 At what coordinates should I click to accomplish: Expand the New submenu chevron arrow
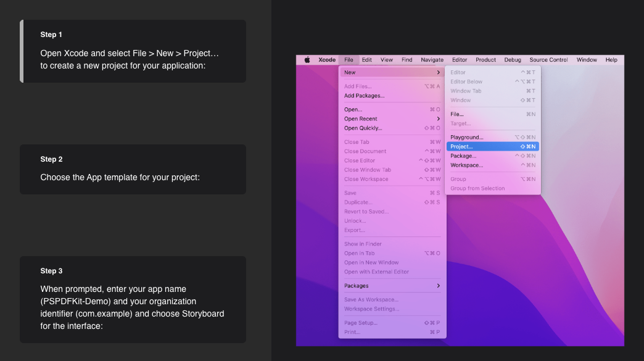439,73
